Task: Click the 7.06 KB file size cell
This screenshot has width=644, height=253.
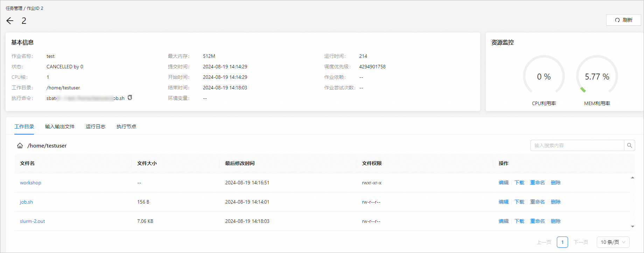Action: coord(145,221)
